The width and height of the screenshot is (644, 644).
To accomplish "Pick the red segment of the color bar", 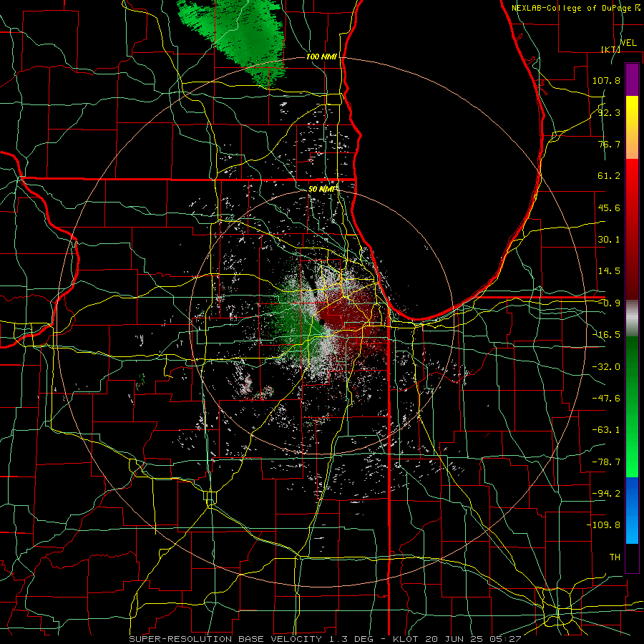I will click(632, 229).
